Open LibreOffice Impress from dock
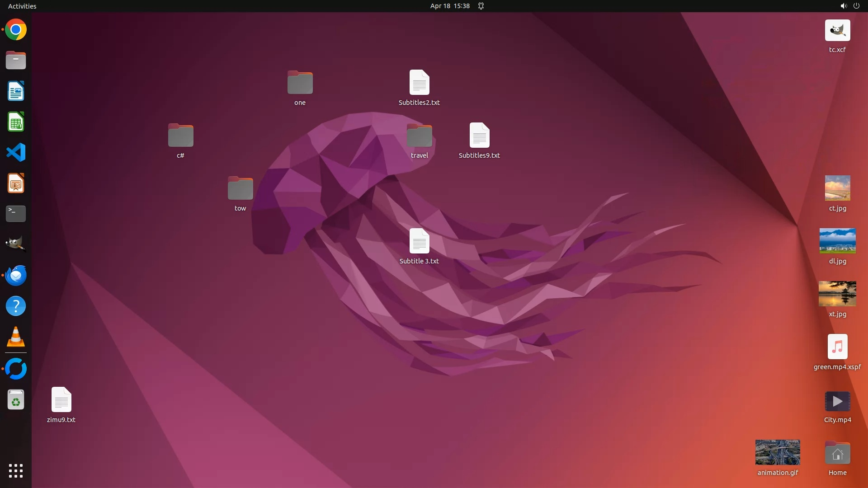 click(x=16, y=183)
